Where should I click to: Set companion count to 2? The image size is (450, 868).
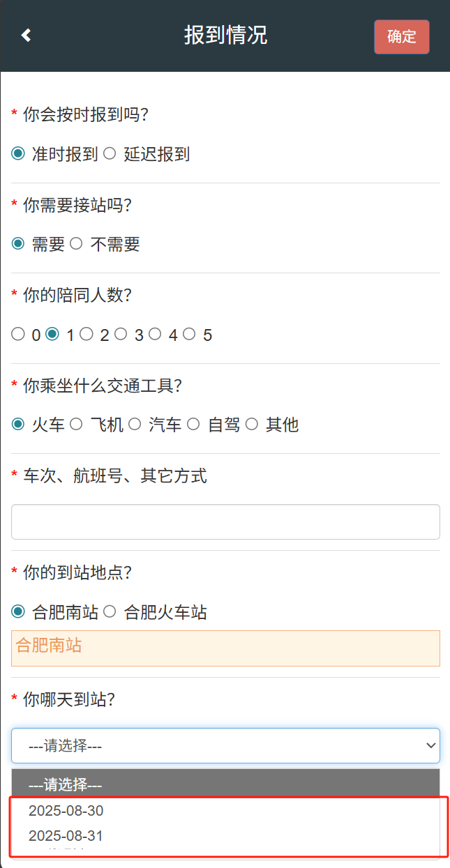pos(87,335)
